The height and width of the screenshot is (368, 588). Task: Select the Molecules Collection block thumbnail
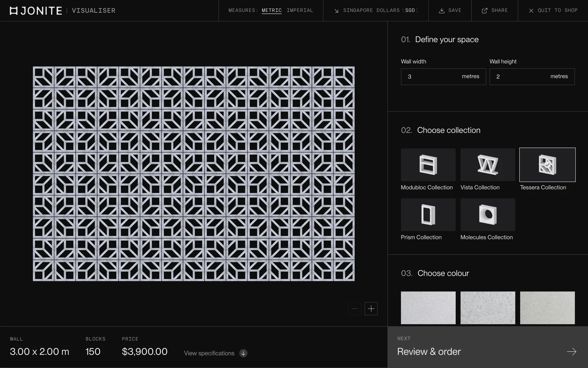[488, 215]
